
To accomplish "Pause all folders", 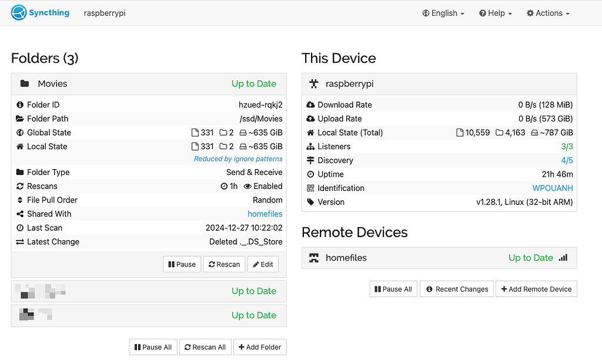I will point(153,347).
